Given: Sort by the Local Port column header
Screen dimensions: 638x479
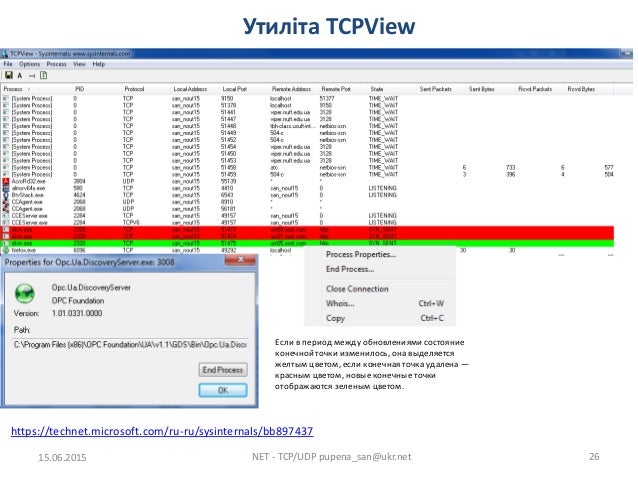Looking at the screenshot, I should [234, 89].
